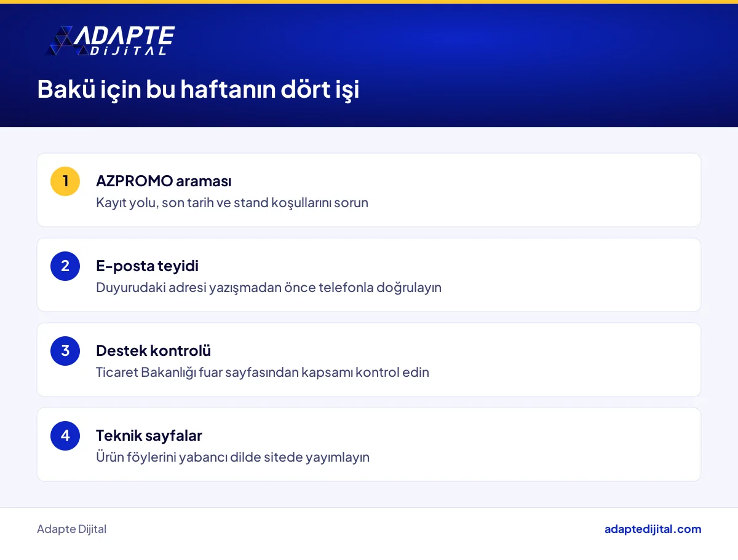Image resolution: width=738 pixels, height=560 pixels.
Task: Click 'Duyurudaki adresi yazışmadan önce telefonla doğrulayın'
Action: pyautogui.click(x=269, y=288)
